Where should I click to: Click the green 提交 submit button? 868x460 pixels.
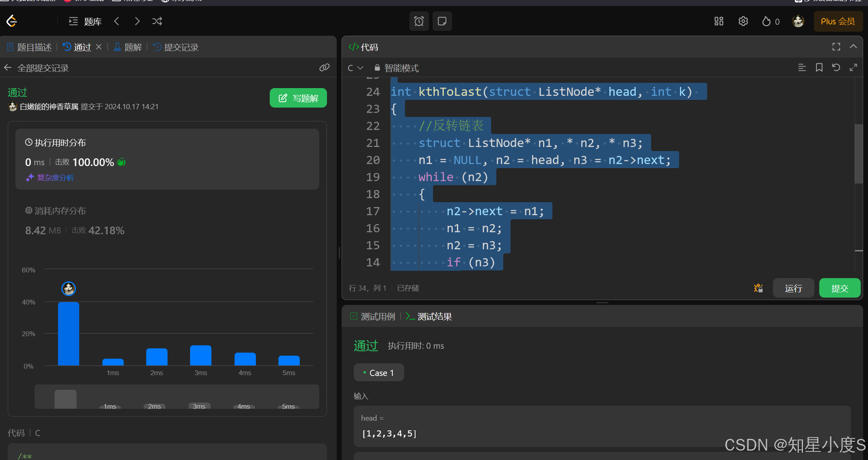(839, 288)
